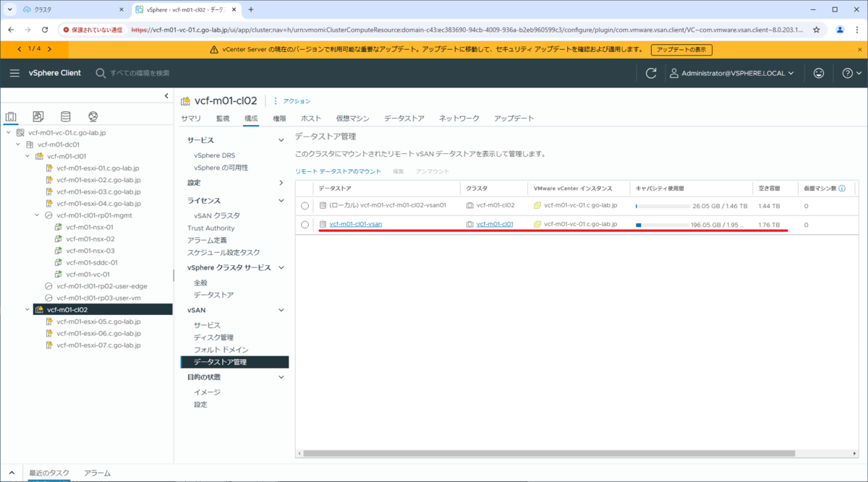This screenshot has width=868, height=482.
Task: Collapse the vcf-m01-vc-01.c.go-lab.jp tree node
Action: point(9,133)
